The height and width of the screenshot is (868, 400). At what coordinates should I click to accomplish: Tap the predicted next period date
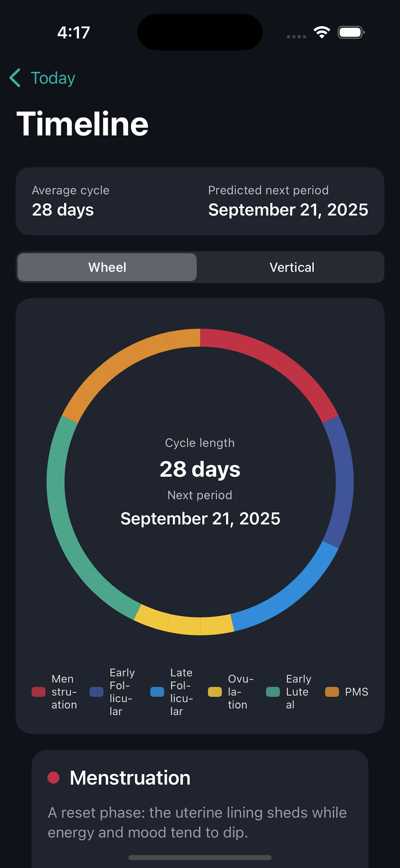point(288,209)
